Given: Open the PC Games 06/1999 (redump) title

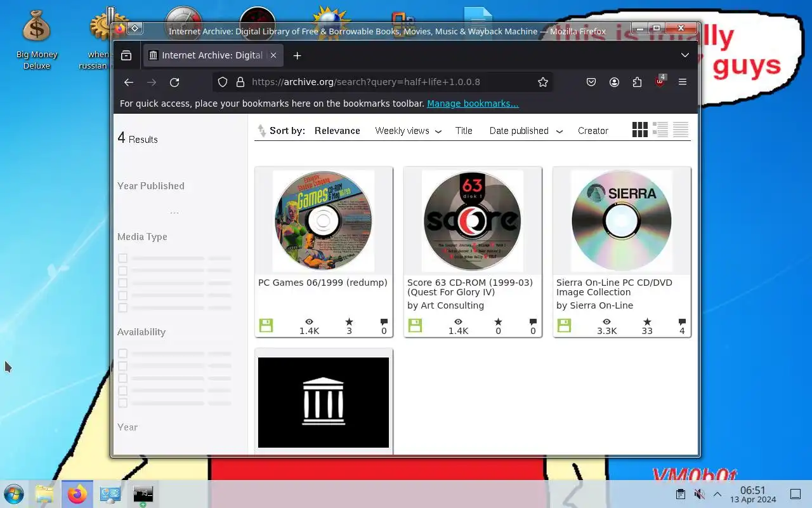Looking at the screenshot, I should click(323, 283).
